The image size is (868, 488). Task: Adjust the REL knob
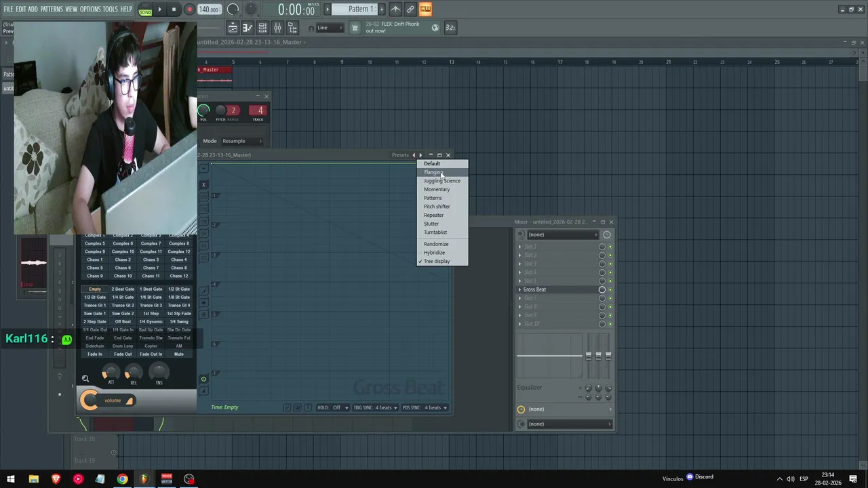[x=134, y=372]
